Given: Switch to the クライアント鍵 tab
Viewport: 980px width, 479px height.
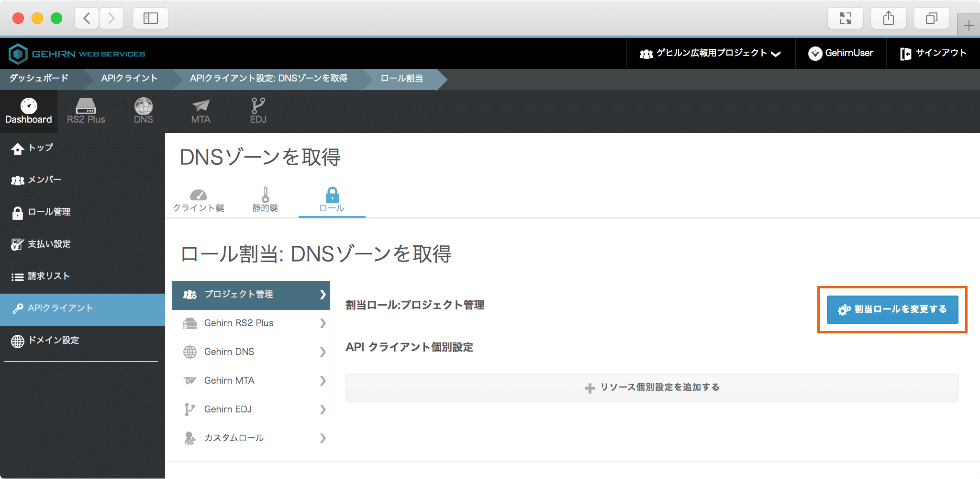Looking at the screenshot, I should coord(198,200).
